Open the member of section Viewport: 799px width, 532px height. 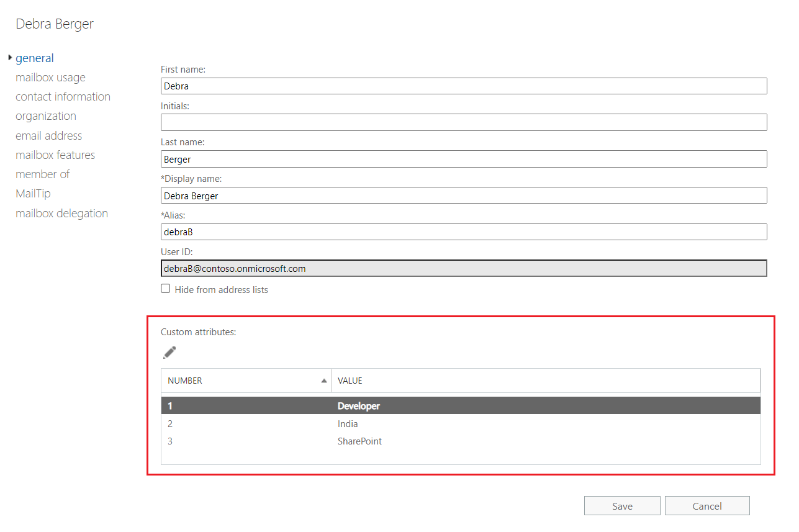(42, 174)
